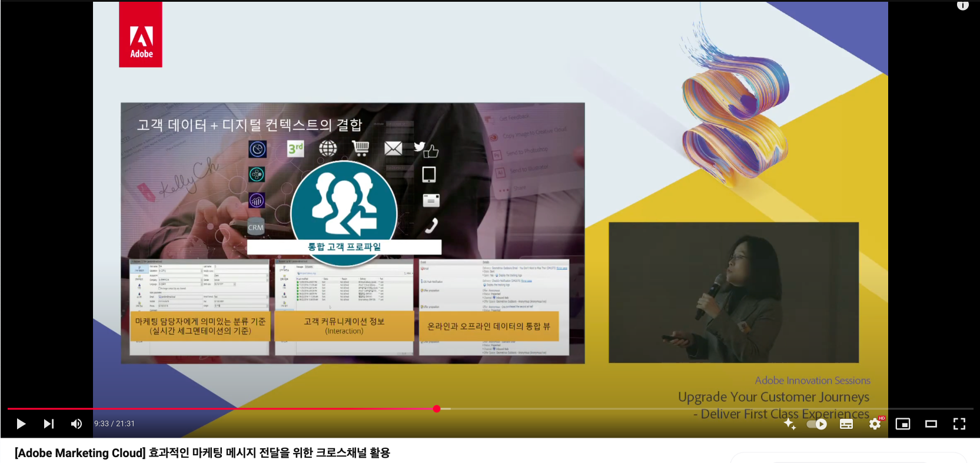980x463 pixels.
Task: Enable theater mode
Action: coord(931,424)
